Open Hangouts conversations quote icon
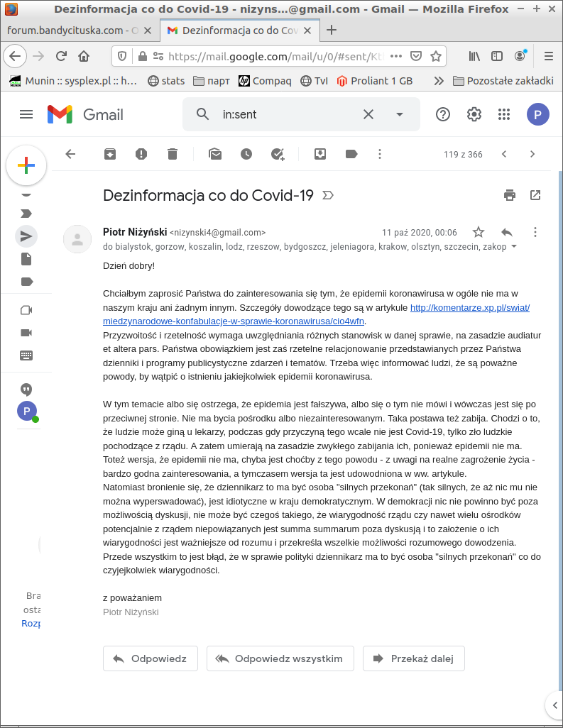This screenshot has width=563, height=728. tap(26, 390)
